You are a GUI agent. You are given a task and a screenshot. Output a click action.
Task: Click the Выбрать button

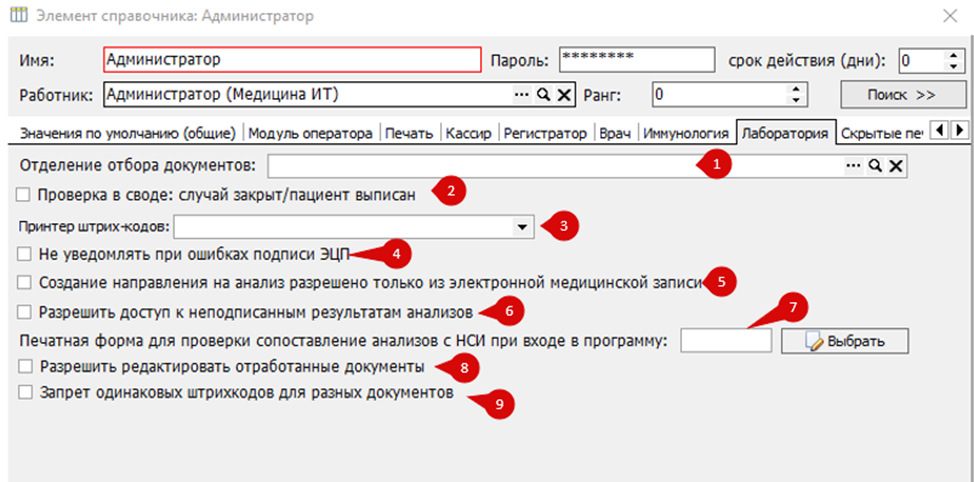click(845, 341)
